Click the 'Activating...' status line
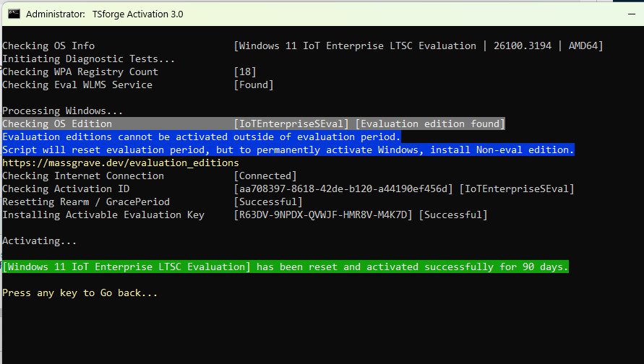The image size is (644, 364). coord(40,241)
